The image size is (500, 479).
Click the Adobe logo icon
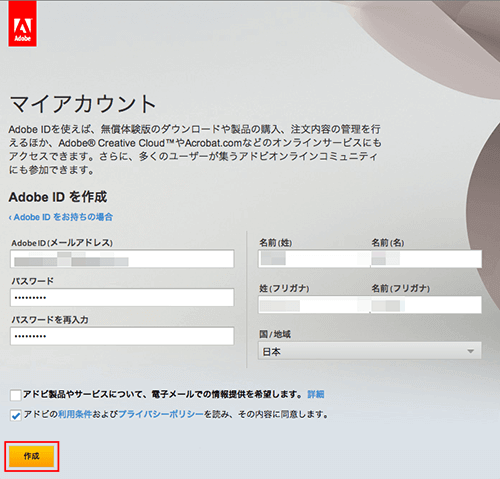point(22,24)
